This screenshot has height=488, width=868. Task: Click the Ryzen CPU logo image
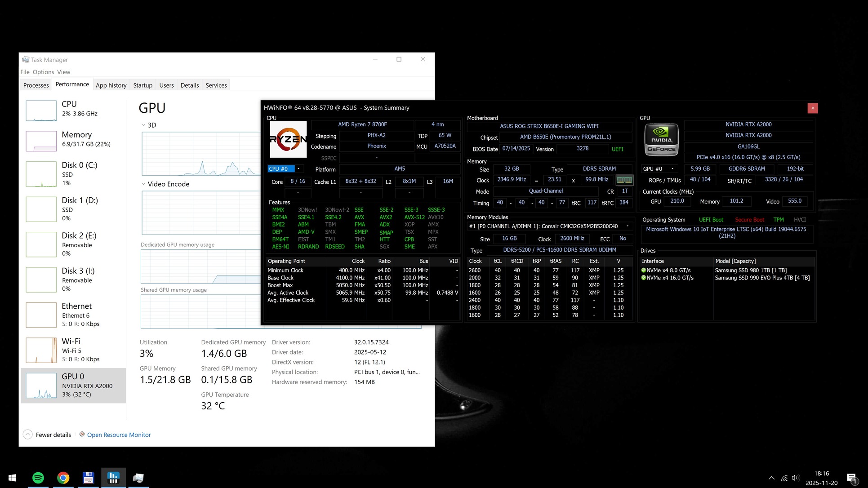[x=288, y=139]
